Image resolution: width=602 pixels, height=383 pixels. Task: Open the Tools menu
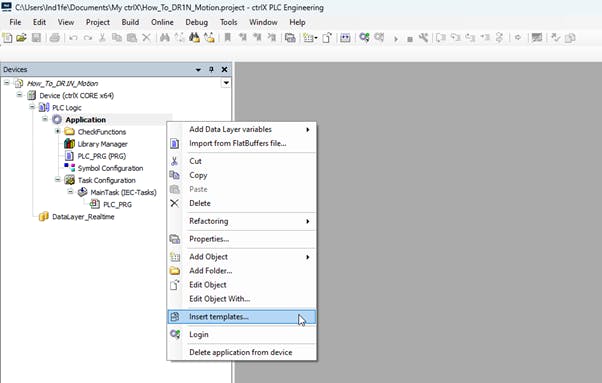click(228, 22)
